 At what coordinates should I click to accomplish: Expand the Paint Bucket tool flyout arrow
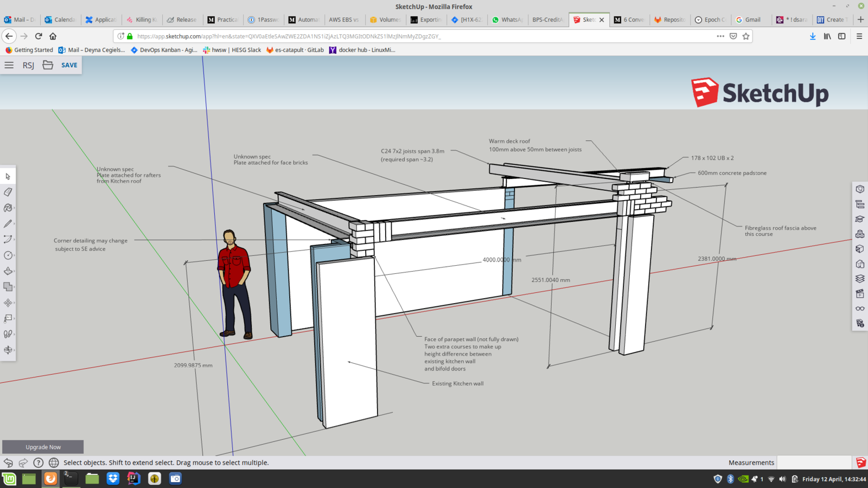coord(14,208)
